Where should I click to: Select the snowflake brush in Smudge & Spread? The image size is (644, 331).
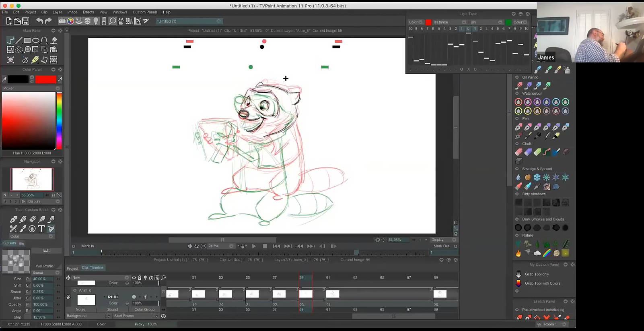pos(537,177)
